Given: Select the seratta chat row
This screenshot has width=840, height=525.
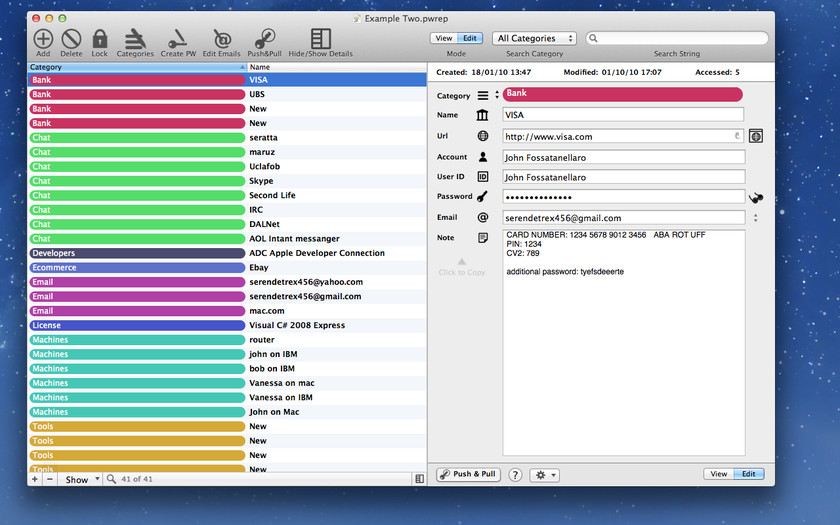Looking at the screenshot, I should 227,138.
